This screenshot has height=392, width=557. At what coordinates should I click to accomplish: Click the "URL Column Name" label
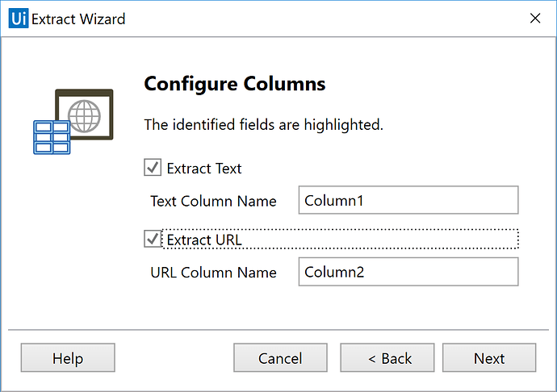(213, 273)
